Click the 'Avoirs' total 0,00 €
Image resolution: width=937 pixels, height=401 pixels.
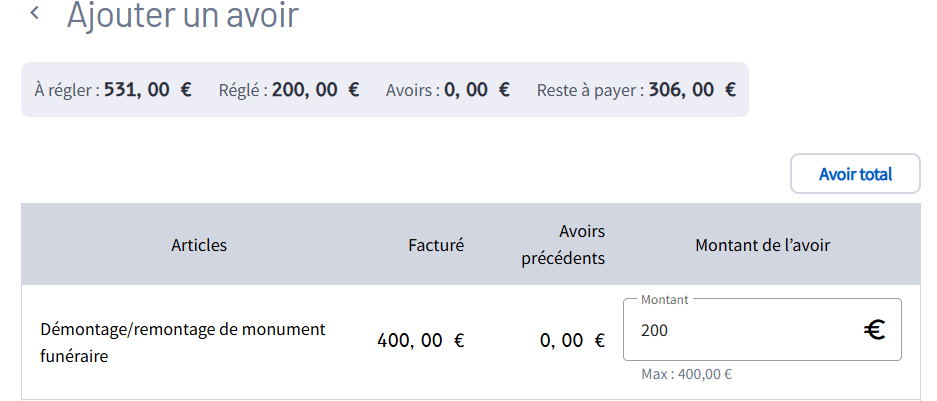coord(477,90)
